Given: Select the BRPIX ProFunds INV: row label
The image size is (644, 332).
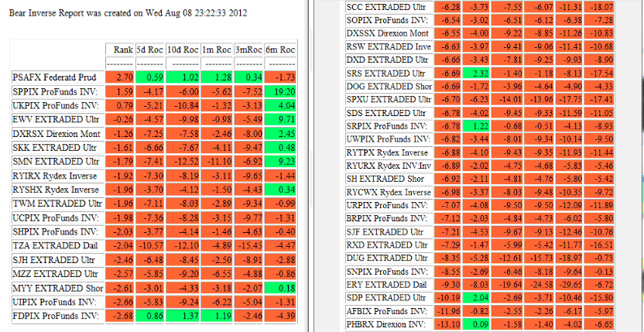Looking at the screenshot, I should (389, 218).
